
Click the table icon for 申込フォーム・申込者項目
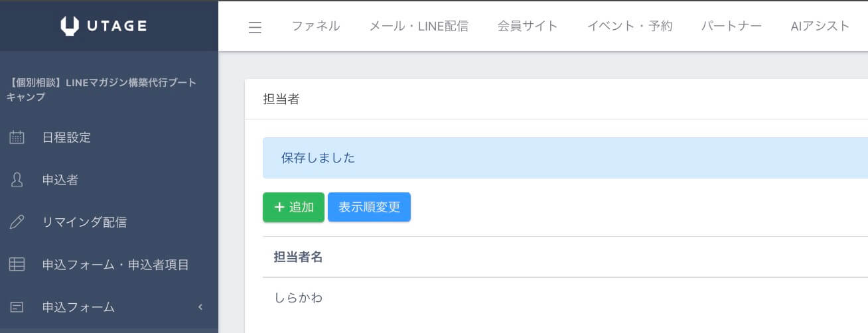point(17,265)
